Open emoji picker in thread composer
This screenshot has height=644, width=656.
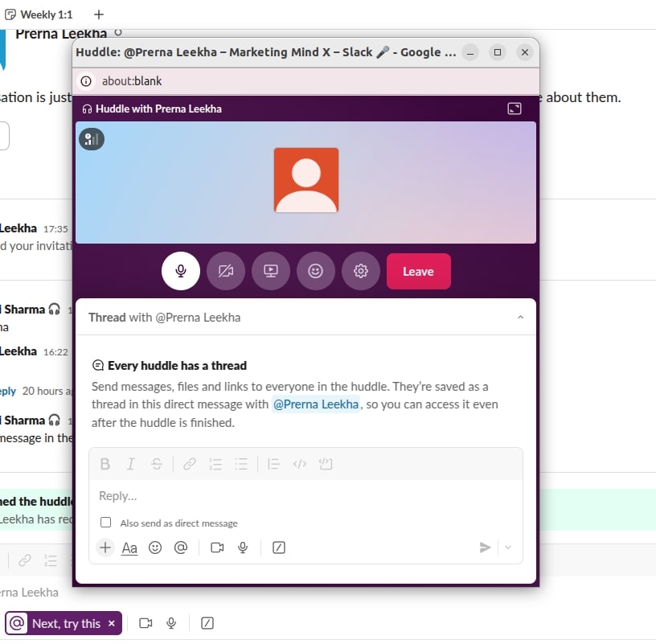155,548
